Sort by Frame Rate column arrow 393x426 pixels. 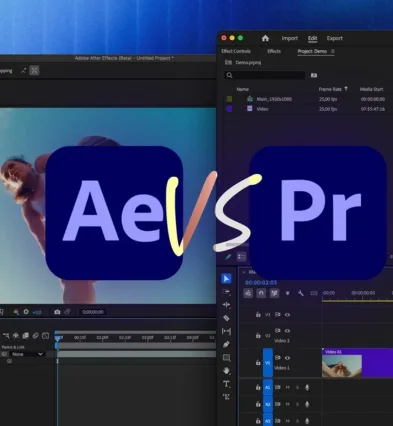click(346, 89)
